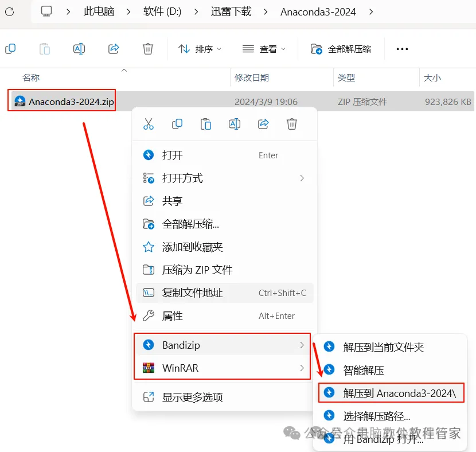Viewport: 476px width, 452px height.
Task: Click the toolbar copy icon
Action: point(10,49)
